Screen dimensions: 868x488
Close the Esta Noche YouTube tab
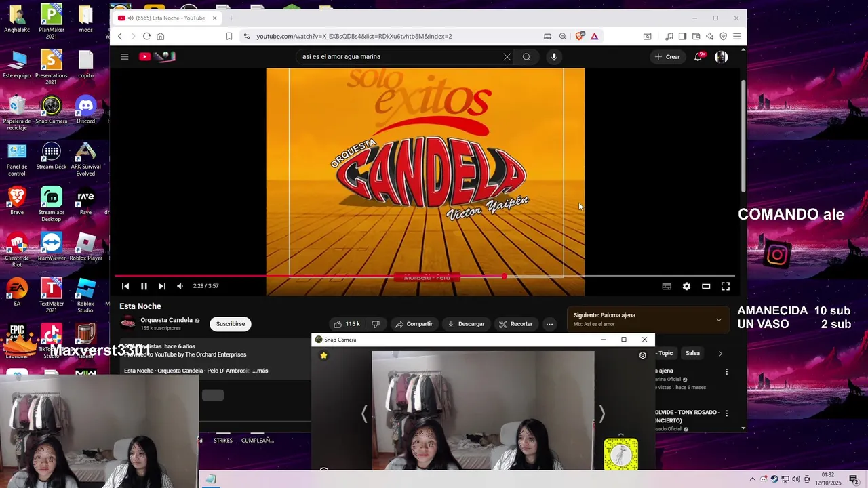(215, 18)
